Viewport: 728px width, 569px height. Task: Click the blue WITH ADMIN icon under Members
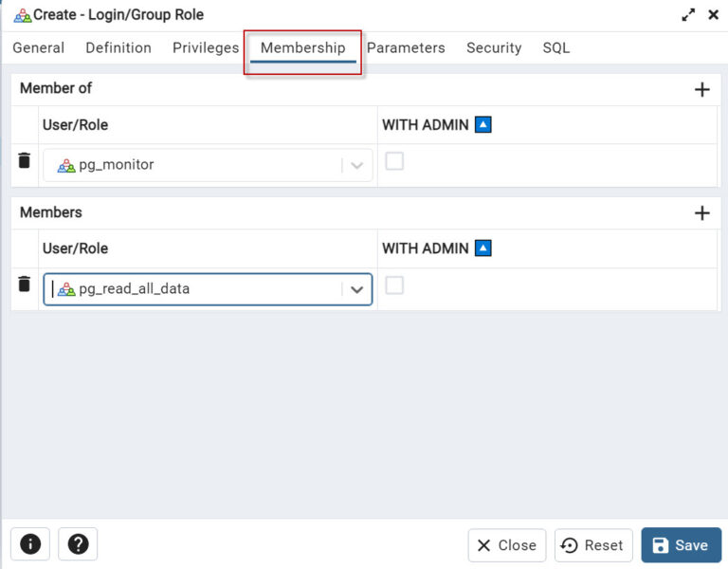tap(482, 248)
